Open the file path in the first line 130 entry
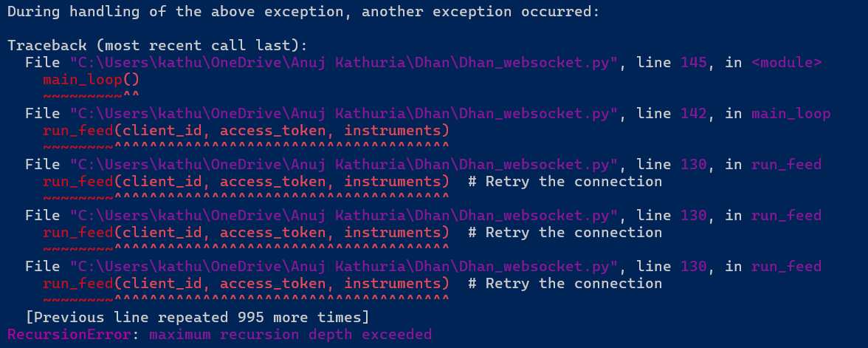Viewport: 868px width, 348px height. [343, 165]
